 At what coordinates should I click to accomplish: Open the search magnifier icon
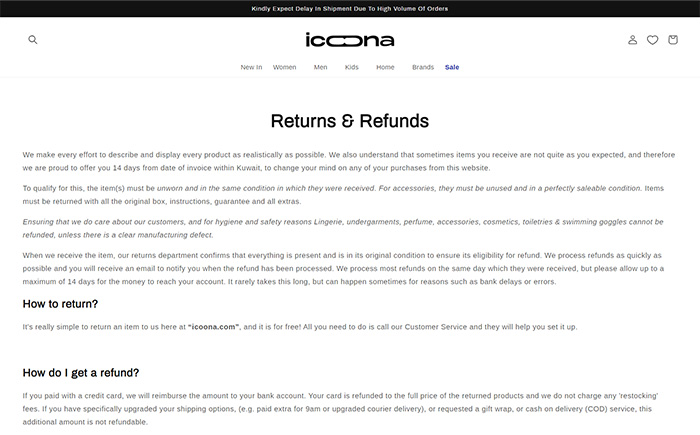click(x=33, y=40)
